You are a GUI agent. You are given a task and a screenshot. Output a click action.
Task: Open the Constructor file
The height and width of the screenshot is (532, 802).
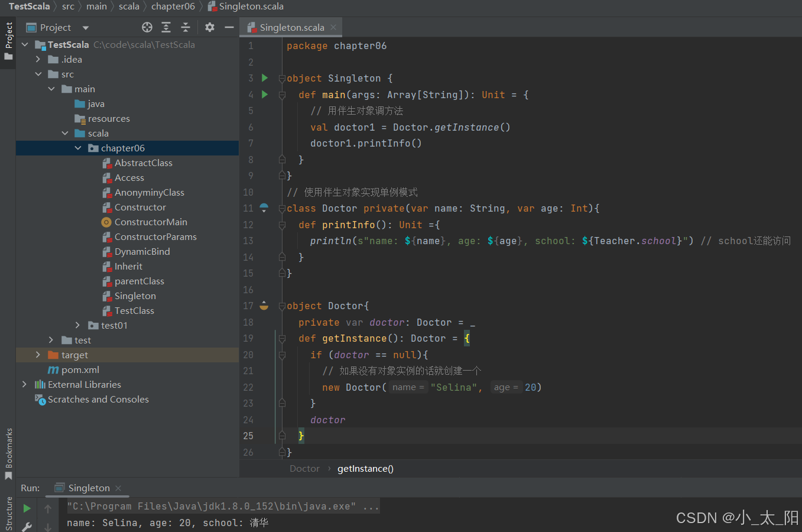click(x=134, y=207)
